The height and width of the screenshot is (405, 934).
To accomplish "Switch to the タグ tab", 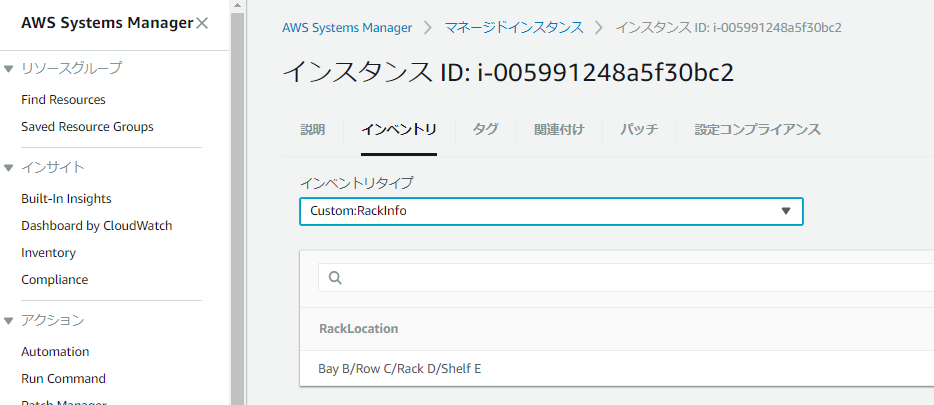I will pyautogui.click(x=485, y=129).
